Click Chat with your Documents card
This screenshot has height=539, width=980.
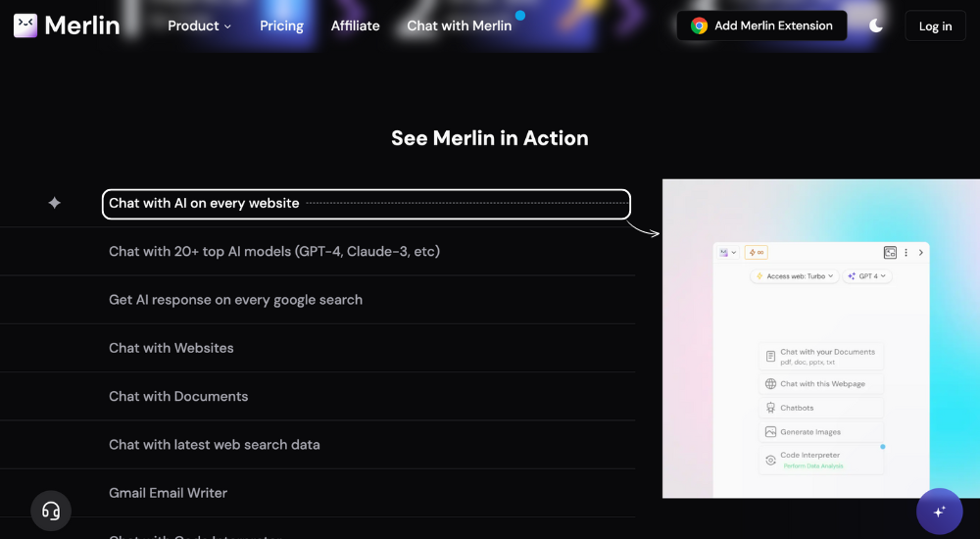tap(821, 357)
